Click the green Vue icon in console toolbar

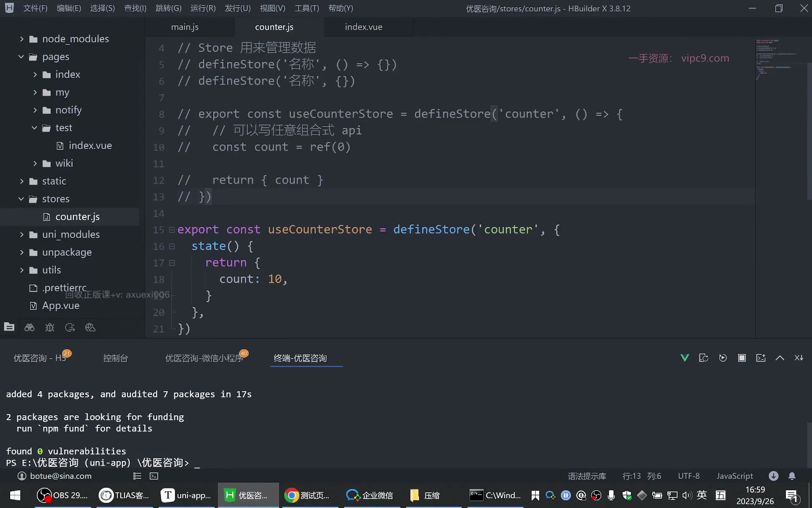685,358
